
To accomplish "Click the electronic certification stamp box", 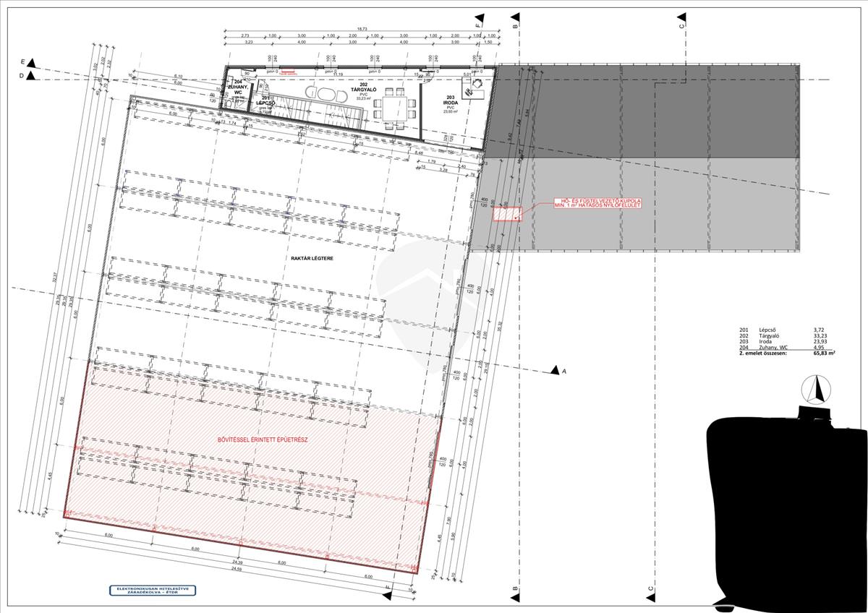I will (x=152, y=591).
